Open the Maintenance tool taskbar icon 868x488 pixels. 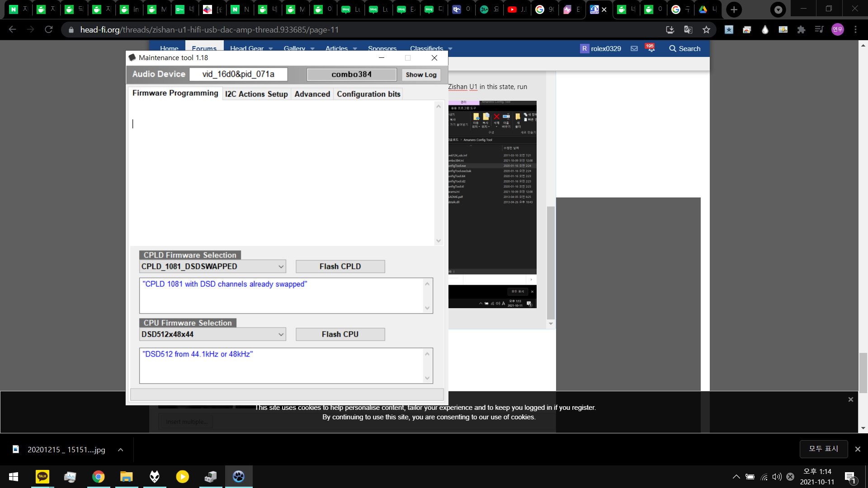[x=238, y=477]
